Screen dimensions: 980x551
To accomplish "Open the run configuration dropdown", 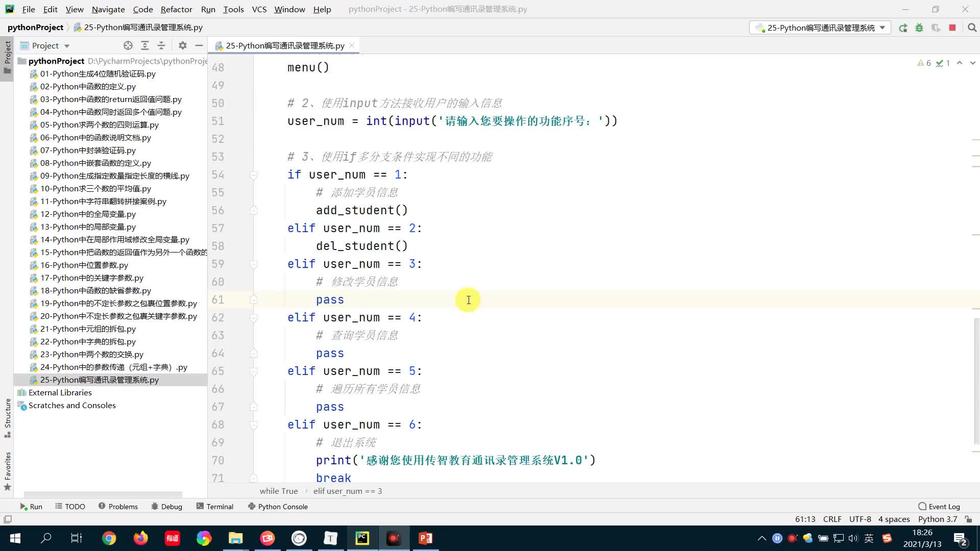I will coord(820,28).
